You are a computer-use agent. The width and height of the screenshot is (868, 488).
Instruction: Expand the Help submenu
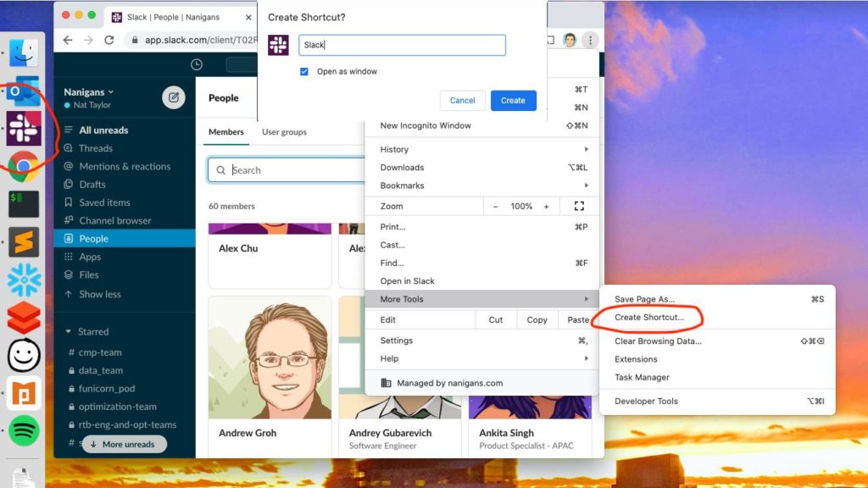pos(481,358)
